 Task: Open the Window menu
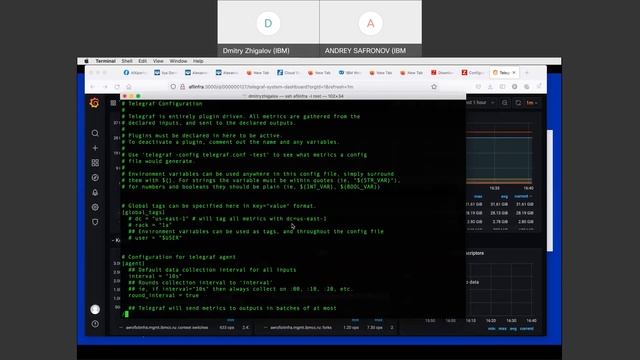tap(178, 61)
